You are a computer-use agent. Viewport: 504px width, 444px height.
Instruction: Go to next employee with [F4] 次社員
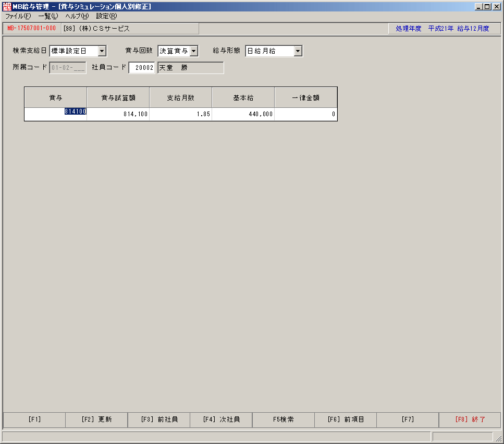coord(222,420)
